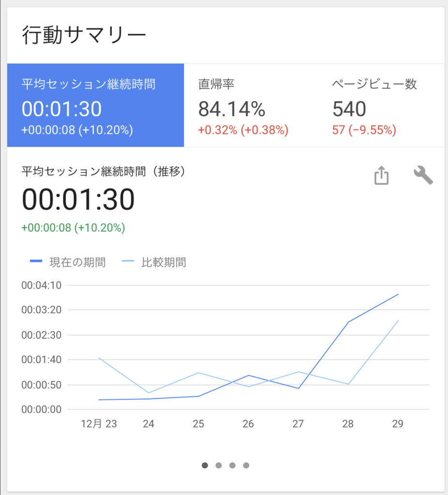Viewport: 448px width, 495px height.
Task: Open the wrench settings icon
Action: 423,175
